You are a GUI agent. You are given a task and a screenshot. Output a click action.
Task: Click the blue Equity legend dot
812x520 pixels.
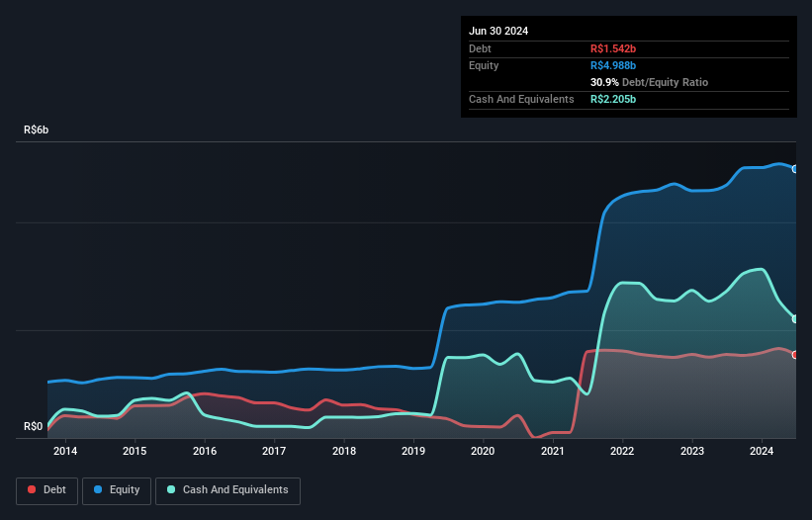point(98,489)
